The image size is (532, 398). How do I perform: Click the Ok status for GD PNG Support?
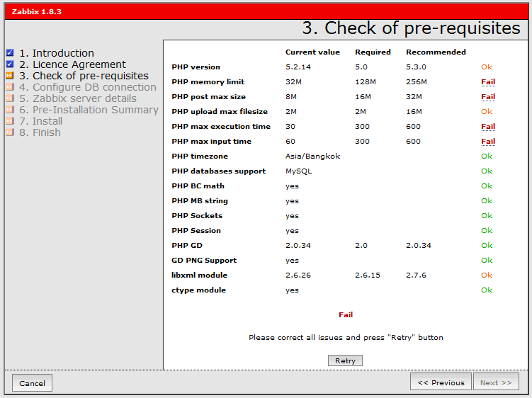click(487, 260)
